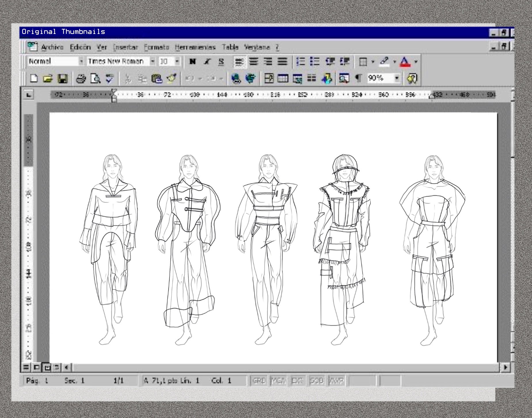Decrease paragraph indent
The width and height of the screenshot is (532, 418).
tap(330, 61)
